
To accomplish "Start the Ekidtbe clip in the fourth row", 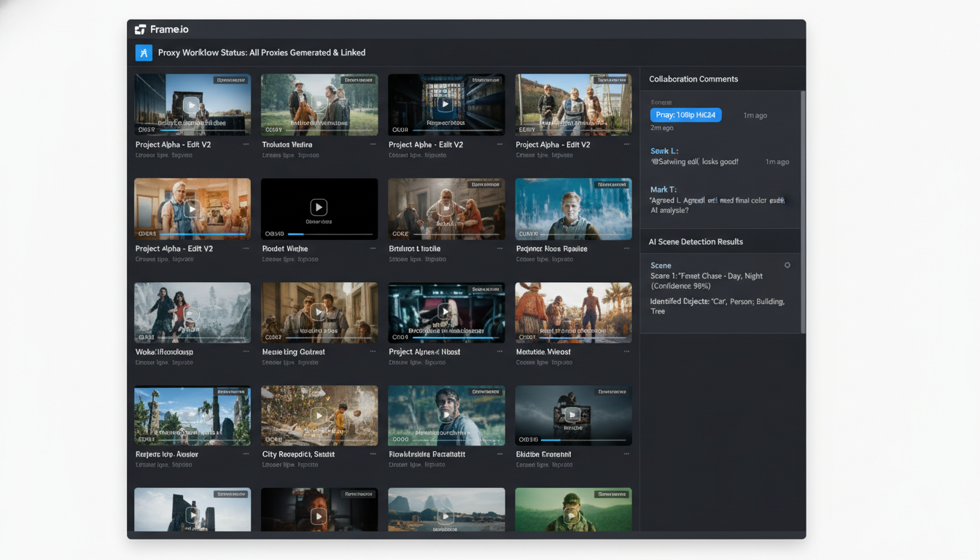I will click(573, 414).
